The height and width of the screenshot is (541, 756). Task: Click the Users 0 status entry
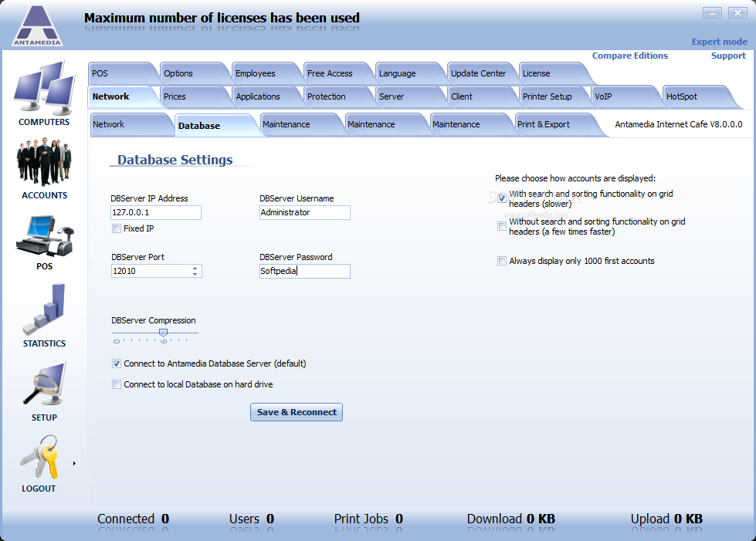pyautogui.click(x=252, y=519)
